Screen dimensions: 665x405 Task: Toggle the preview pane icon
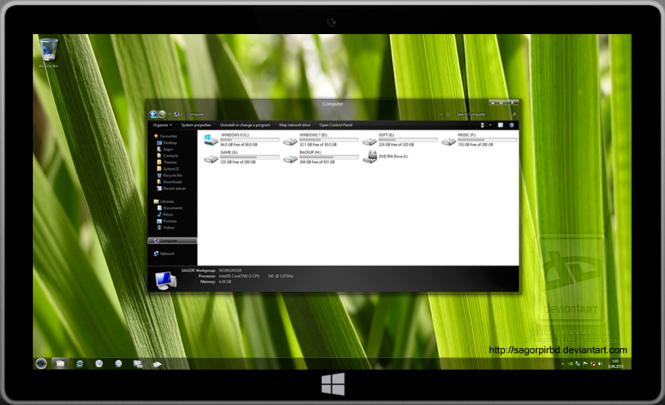pyautogui.click(x=500, y=125)
